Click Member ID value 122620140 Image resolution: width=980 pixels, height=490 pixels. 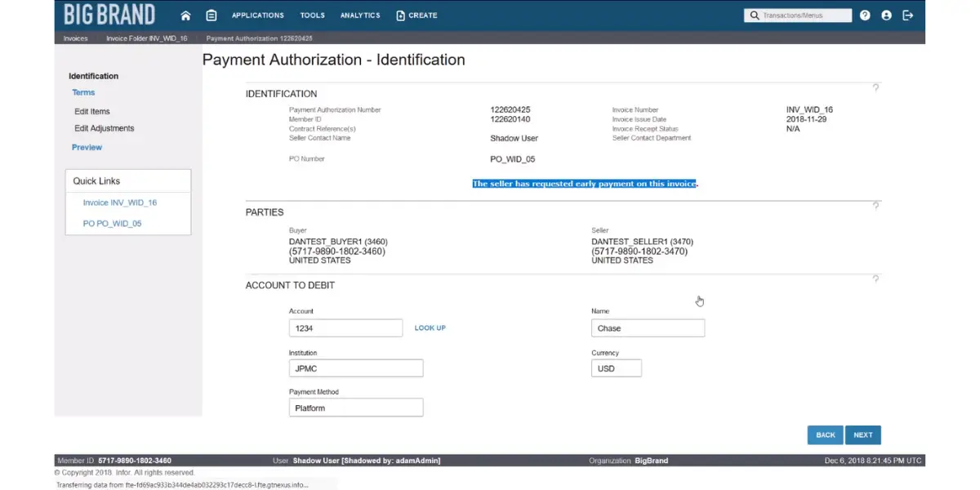coord(510,119)
